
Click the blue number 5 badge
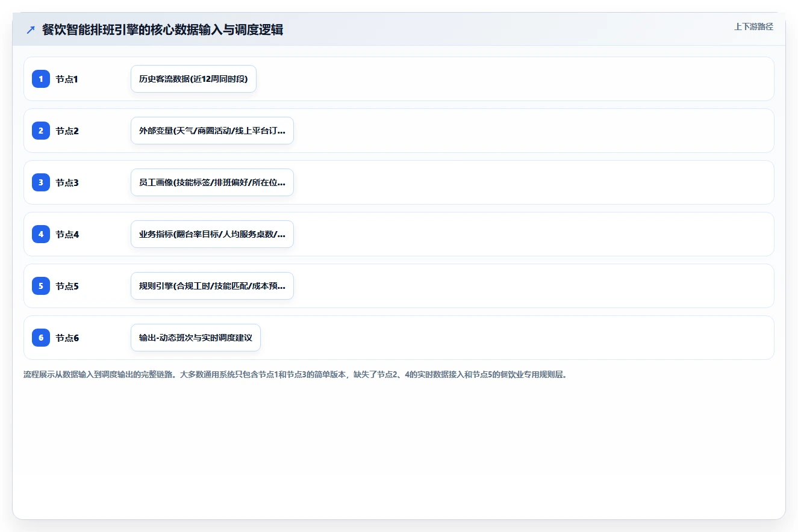pyautogui.click(x=41, y=286)
